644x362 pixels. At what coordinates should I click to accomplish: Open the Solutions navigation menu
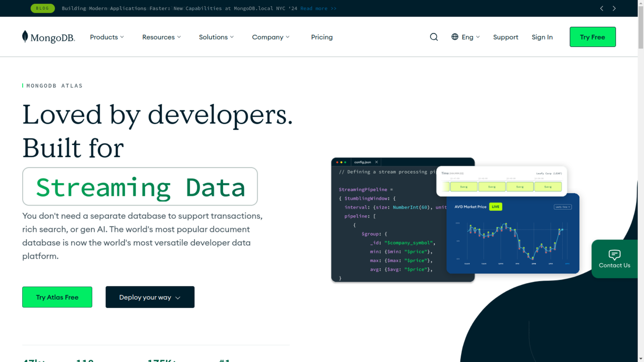[x=216, y=37]
